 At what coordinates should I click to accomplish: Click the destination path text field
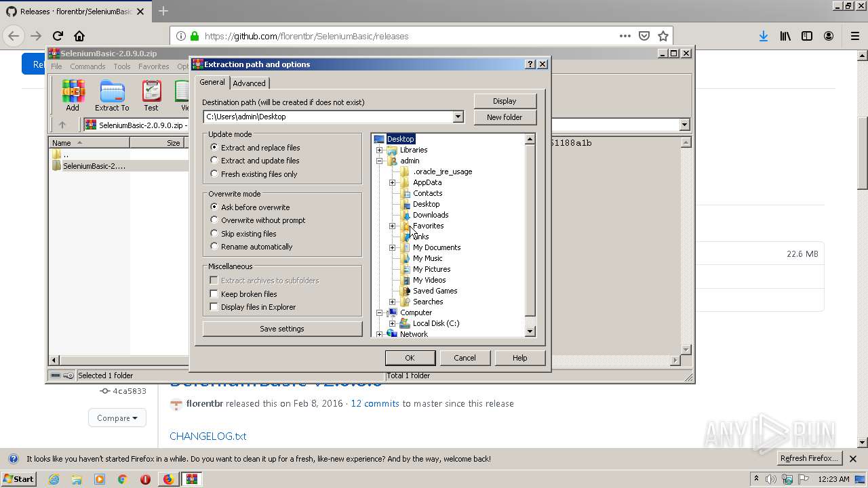click(328, 117)
